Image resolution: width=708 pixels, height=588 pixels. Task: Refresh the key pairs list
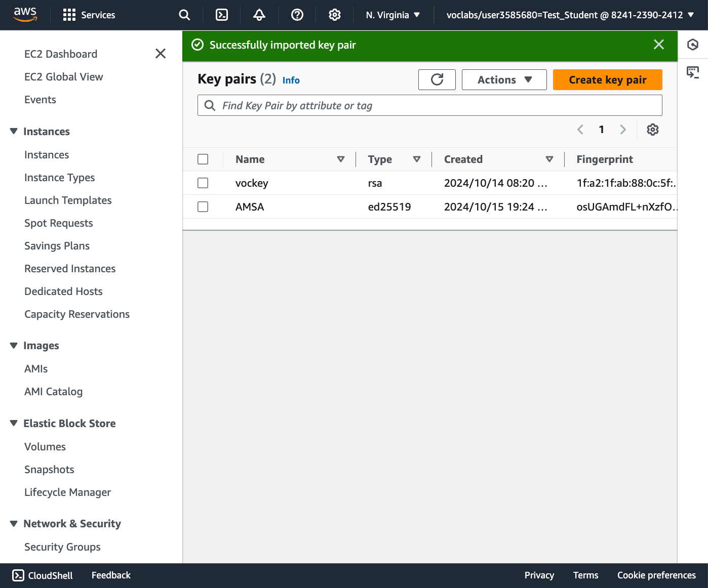(x=437, y=80)
